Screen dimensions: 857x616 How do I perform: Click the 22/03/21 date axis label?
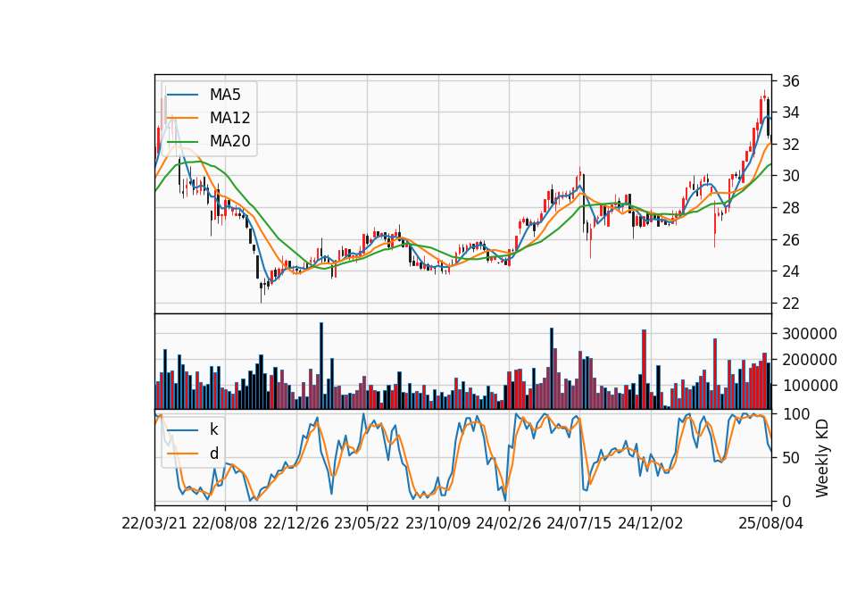click(154, 524)
